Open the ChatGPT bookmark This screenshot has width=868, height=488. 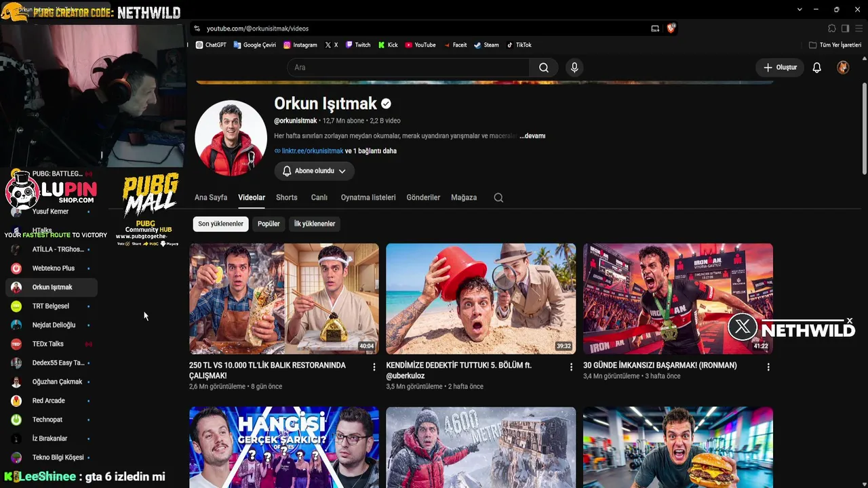tap(211, 45)
